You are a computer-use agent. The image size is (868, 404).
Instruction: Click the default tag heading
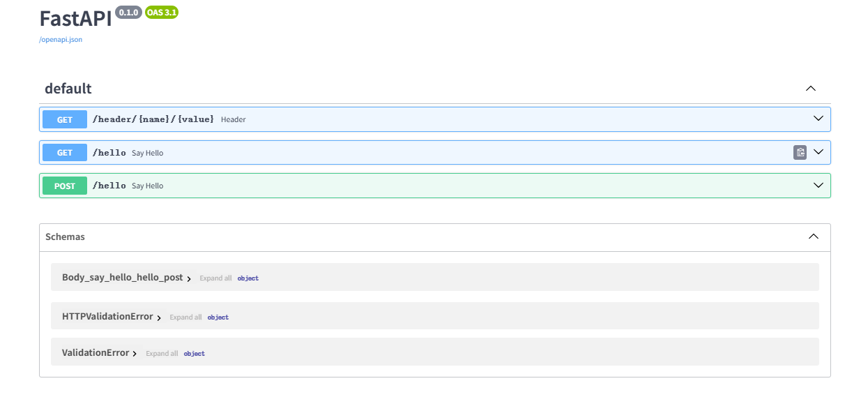68,89
